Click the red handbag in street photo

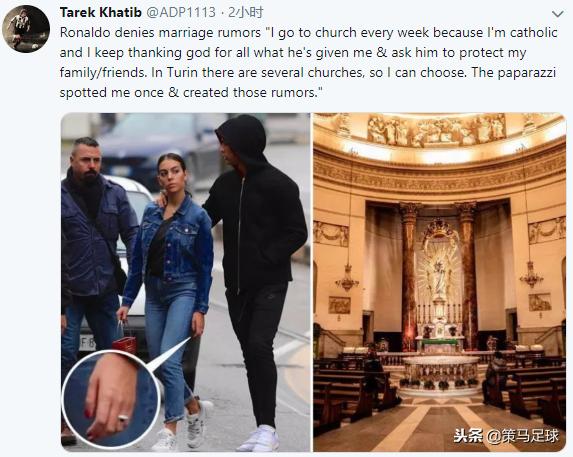tap(125, 344)
